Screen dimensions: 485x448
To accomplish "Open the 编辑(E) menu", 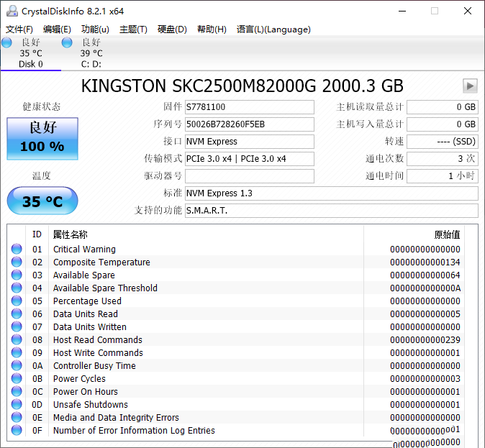I will [x=57, y=29].
